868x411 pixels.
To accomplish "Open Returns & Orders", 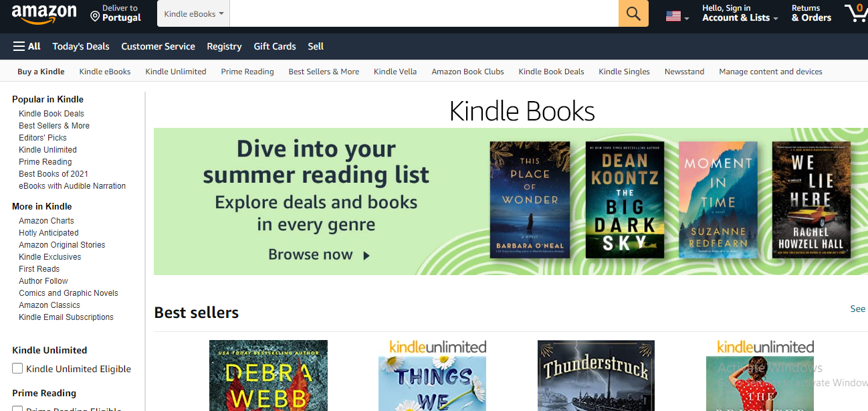I will [x=811, y=13].
